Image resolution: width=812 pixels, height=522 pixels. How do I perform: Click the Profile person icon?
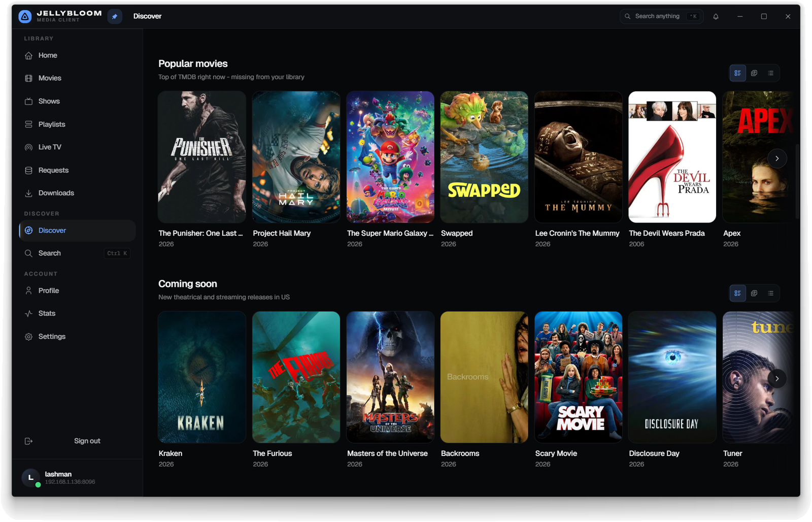click(28, 290)
